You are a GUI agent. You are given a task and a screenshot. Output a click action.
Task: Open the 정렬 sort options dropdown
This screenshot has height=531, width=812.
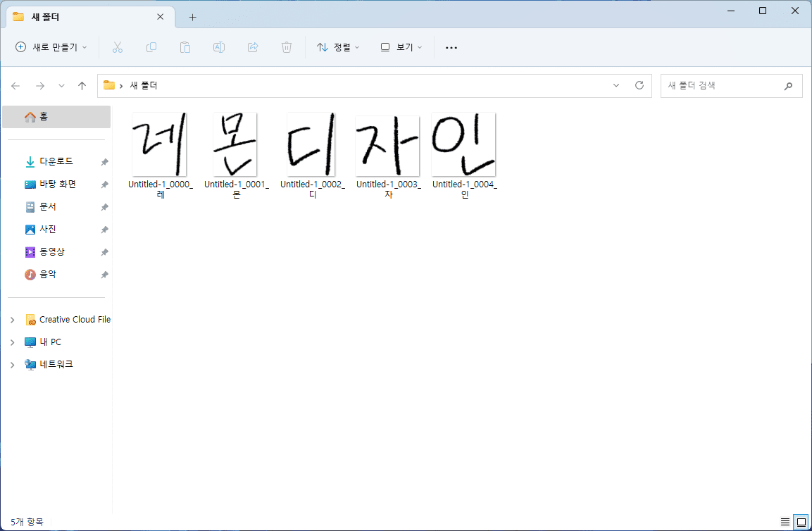pos(338,47)
